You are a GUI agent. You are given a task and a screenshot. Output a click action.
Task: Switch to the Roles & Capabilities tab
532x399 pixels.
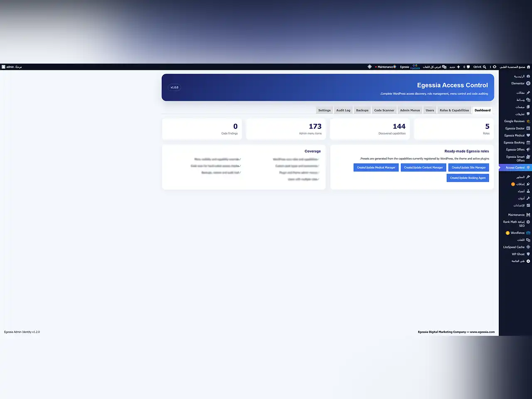(454, 110)
